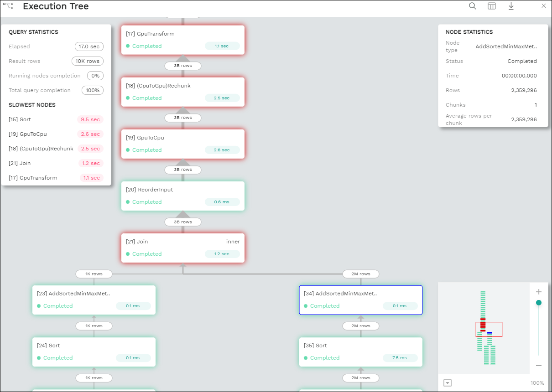Click the green Completed dot on [21] Join
This screenshot has width=552, height=392.
click(x=128, y=254)
